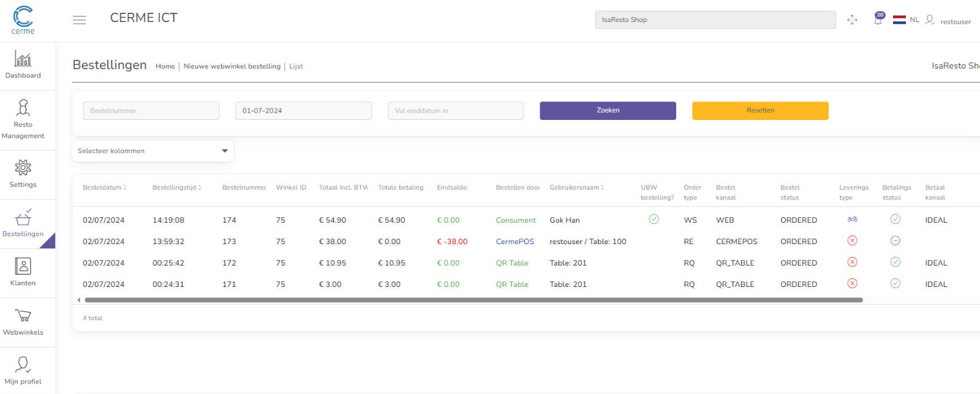980x394 pixels.
Task: Click payment status check for order 172
Action: (x=895, y=262)
